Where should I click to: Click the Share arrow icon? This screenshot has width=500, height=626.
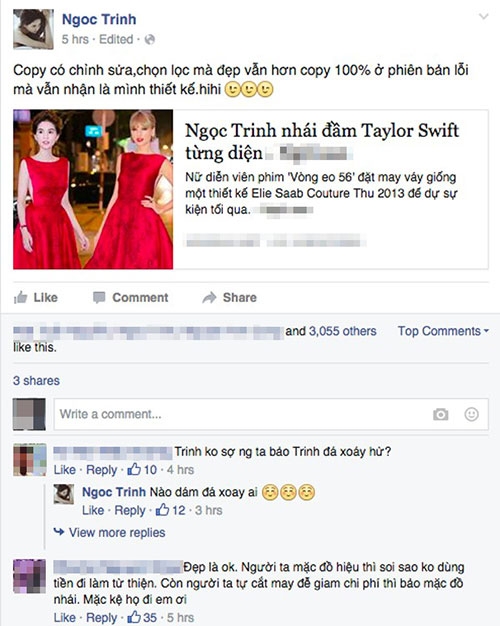coord(209,297)
